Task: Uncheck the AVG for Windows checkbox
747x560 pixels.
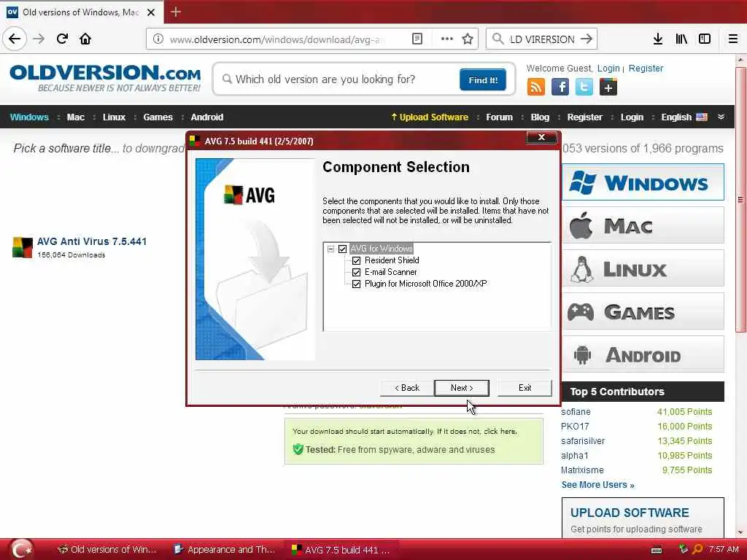Action: point(343,249)
